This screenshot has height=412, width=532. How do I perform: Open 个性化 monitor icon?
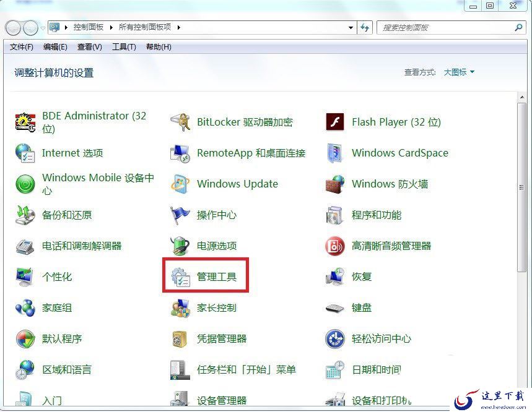(x=25, y=277)
